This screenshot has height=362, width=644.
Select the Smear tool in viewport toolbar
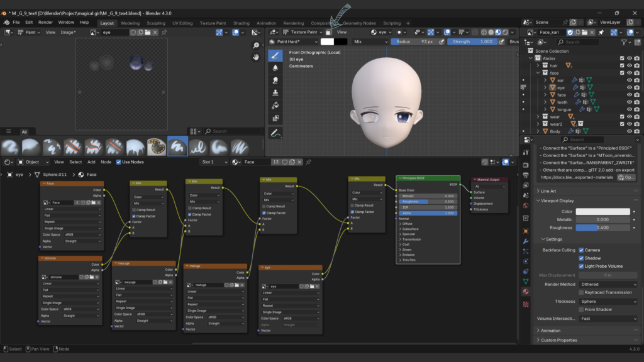275,80
